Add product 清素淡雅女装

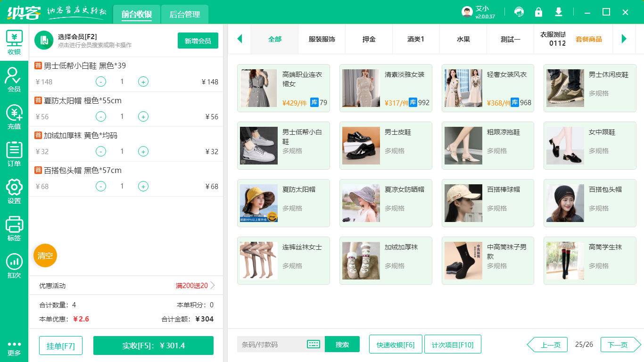386,88
